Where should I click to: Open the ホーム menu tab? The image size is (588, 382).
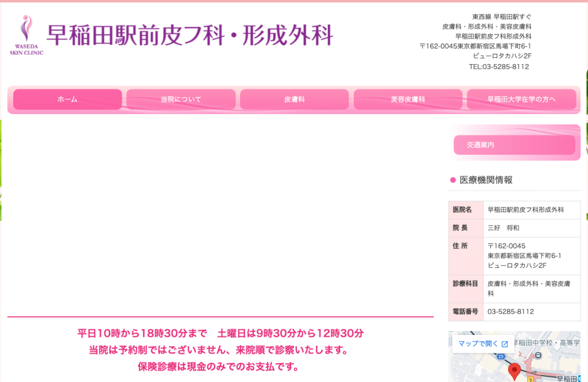tap(68, 99)
